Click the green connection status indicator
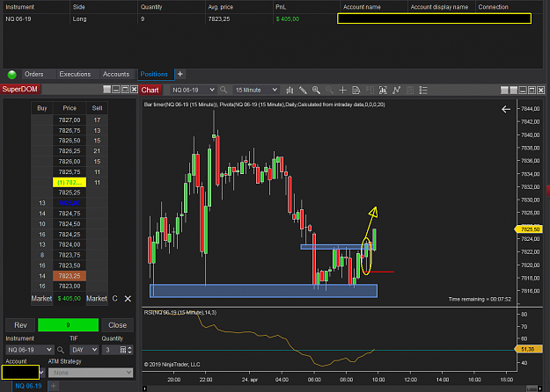This screenshot has height=392, width=550. (12, 74)
